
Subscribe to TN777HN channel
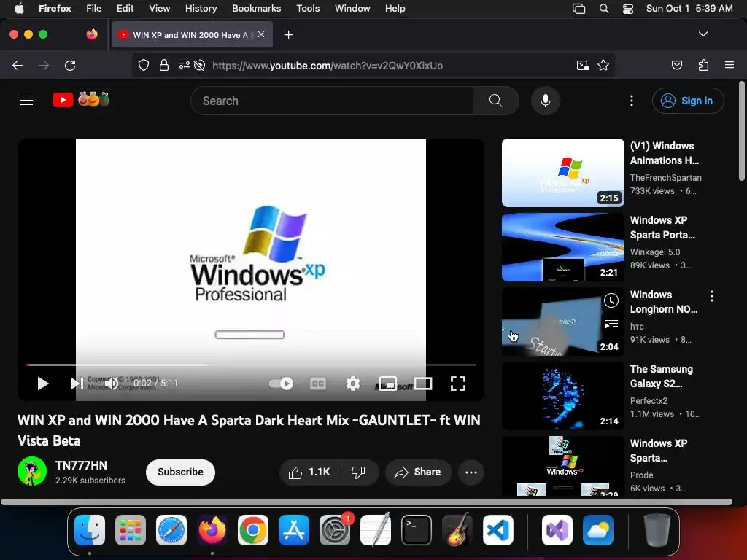pyautogui.click(x=181, y=472)
